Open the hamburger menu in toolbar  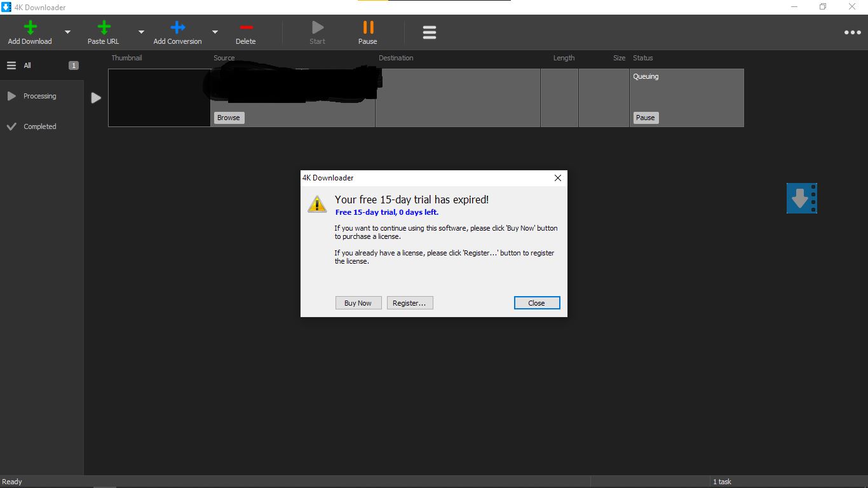(x=430, y=32)
